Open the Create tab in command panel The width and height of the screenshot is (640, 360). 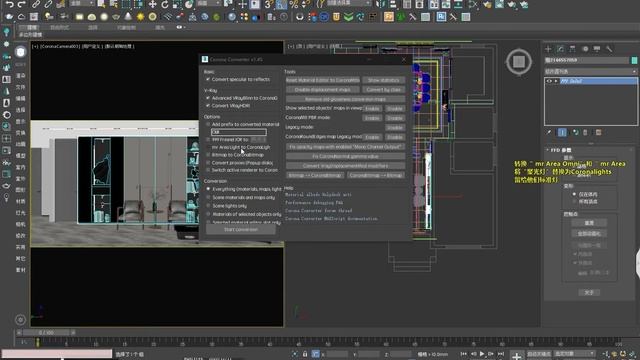point(548,49)
